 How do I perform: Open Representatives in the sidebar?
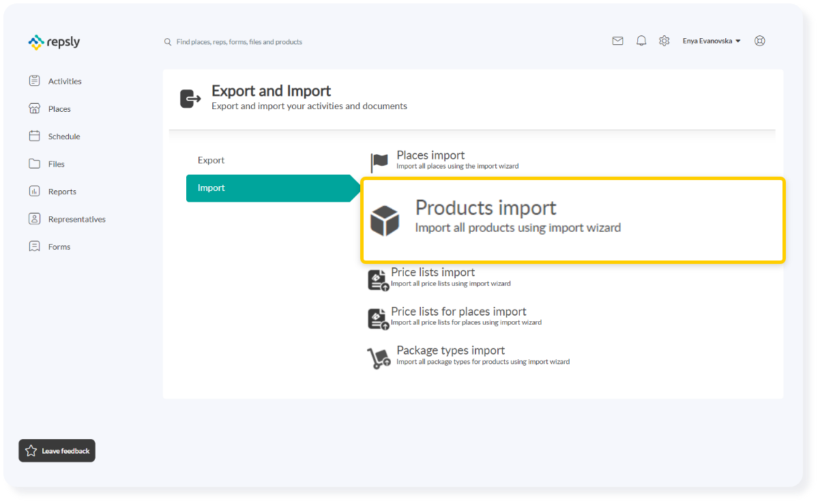77,220
